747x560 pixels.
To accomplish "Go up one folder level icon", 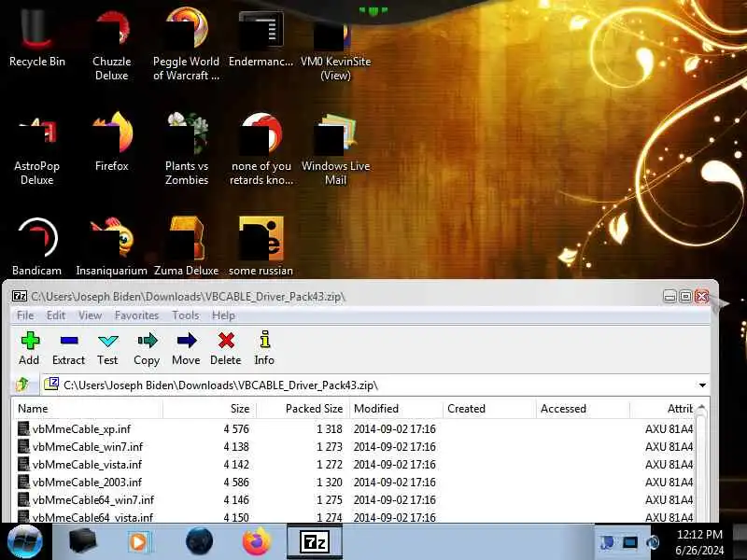I will click(22, 385).
